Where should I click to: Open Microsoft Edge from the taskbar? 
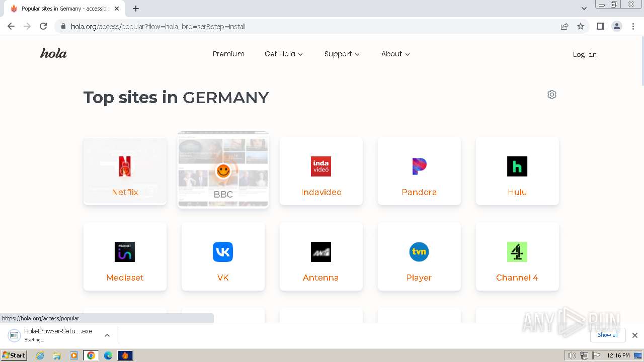(x=108, y=355)
